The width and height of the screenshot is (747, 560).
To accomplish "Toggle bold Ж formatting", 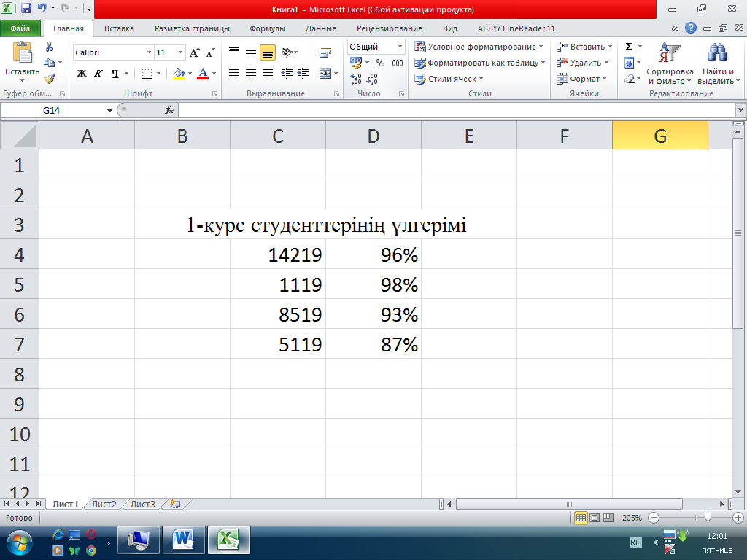I will click(82, 74).
